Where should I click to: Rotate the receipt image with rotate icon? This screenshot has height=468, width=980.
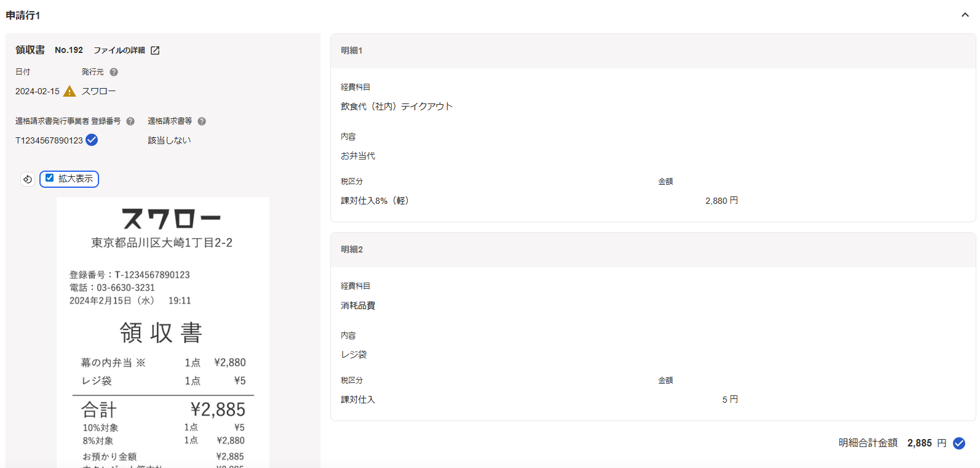27,179
